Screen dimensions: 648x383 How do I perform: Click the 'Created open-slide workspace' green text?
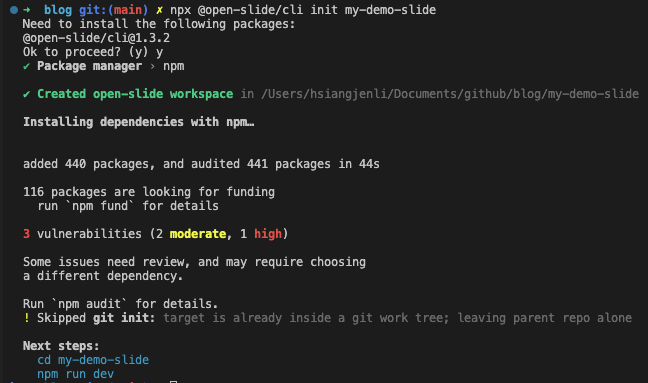pyautogui.click(x=135, y=94)
